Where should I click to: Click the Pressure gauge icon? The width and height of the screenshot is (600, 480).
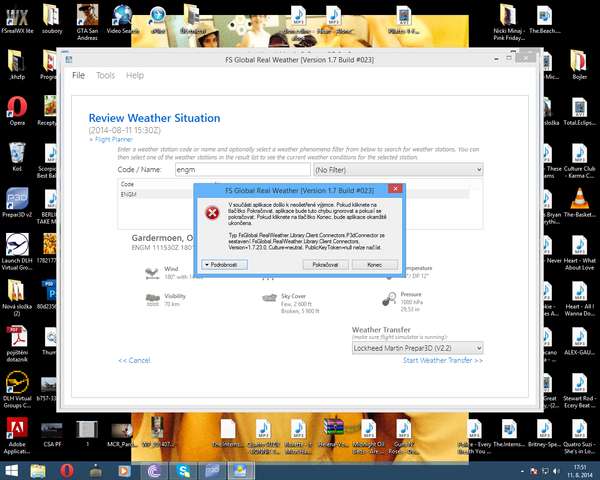click(x=388, y=299)
